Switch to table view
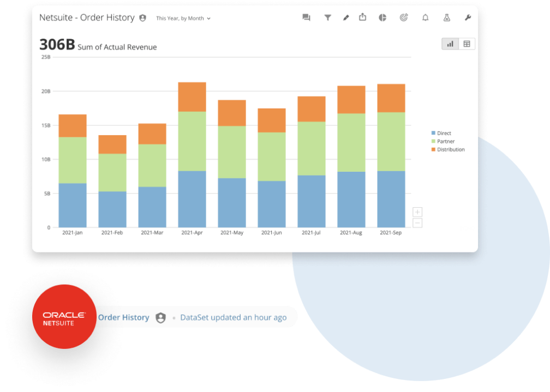 pyautogui.click(x=467, y=44)
